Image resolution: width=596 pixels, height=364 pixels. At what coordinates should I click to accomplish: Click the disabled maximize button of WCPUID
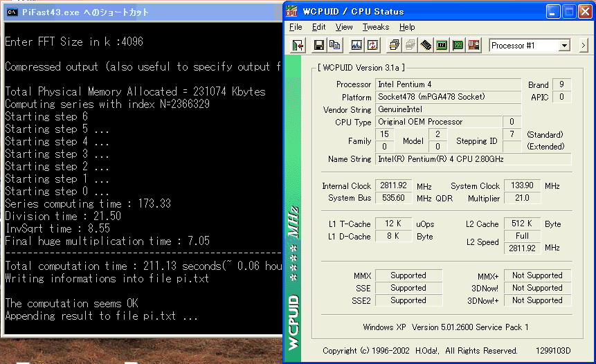[x=569, y=11]
